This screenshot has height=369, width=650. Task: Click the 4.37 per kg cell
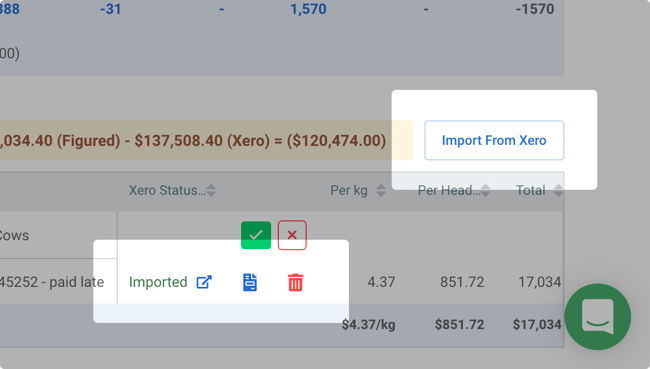pos(381,282)
